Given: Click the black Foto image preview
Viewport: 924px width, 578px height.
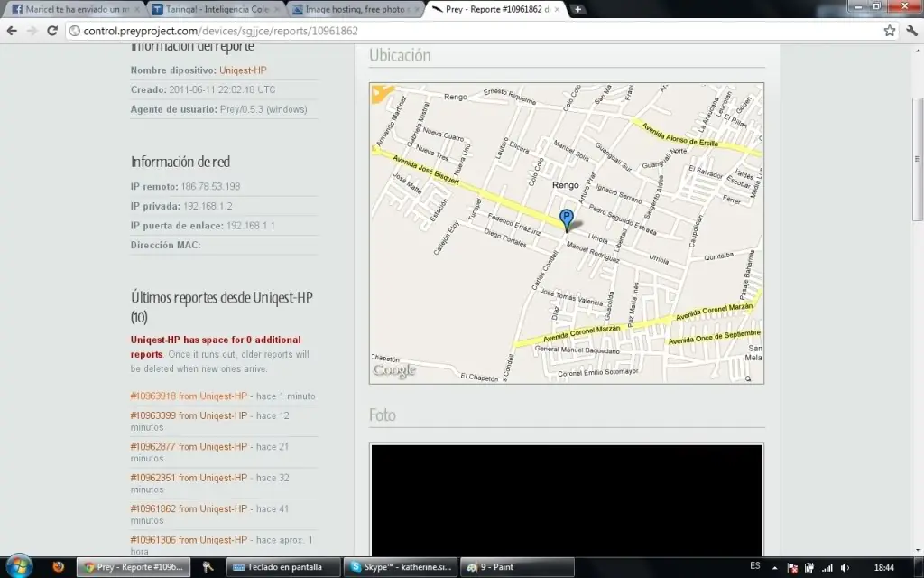Looking at the screenshot, I should tap(567, 500).
